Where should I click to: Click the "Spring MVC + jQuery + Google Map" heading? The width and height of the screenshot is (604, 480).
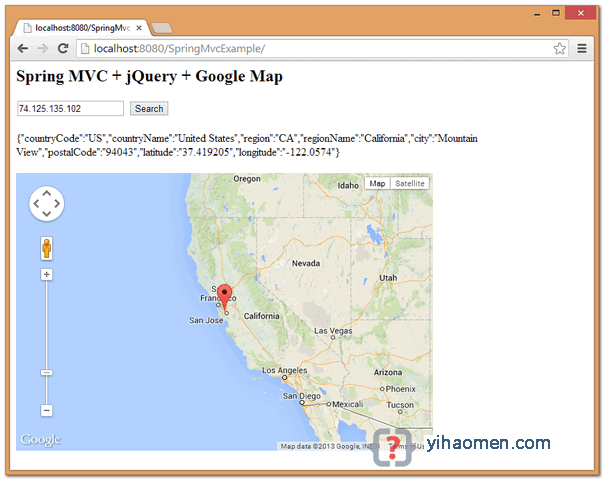[x=149, y=76]
